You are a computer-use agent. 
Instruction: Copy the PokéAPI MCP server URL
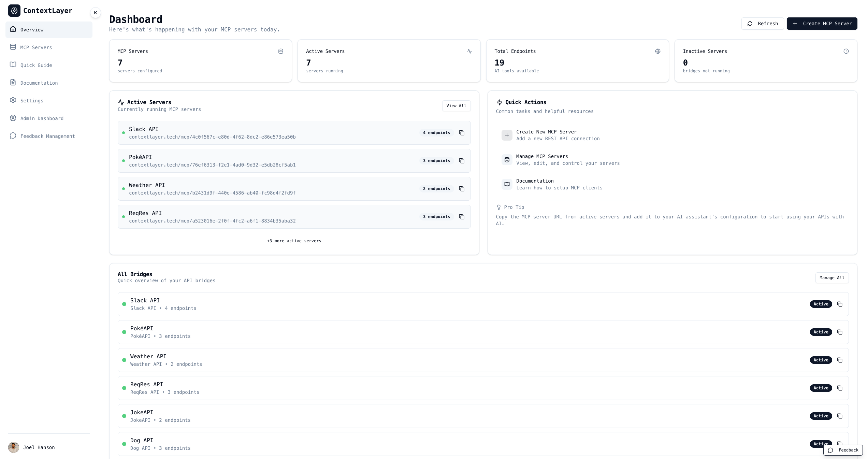(x=462, y=161)
